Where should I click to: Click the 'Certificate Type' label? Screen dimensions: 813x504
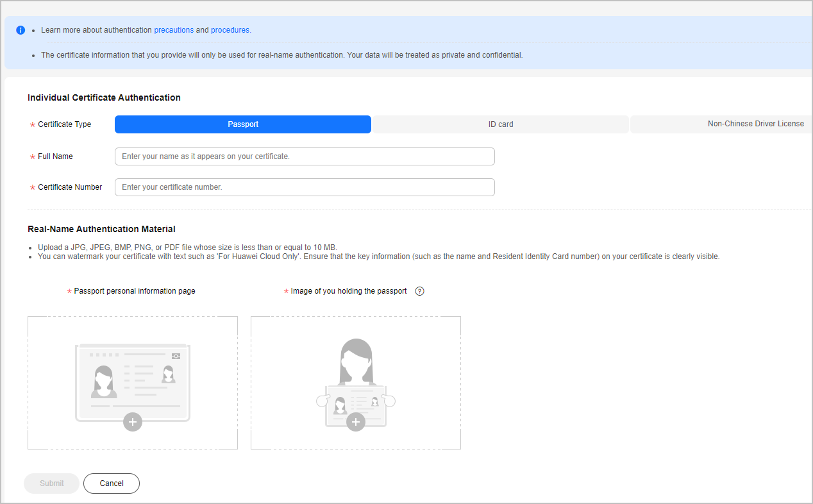tap(65, 124)
